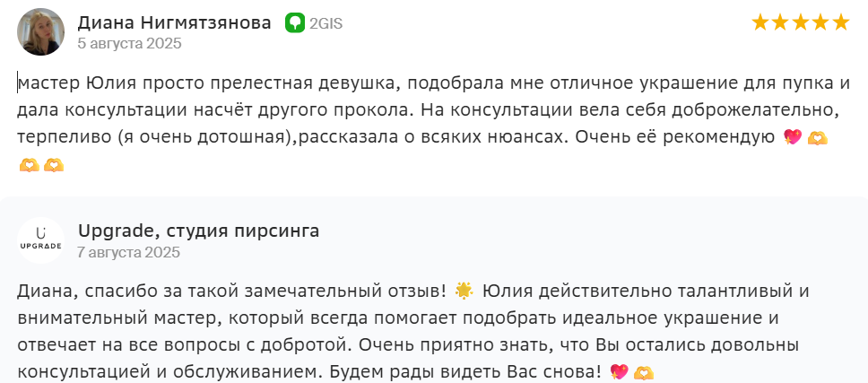This screenshot has height=383, width=868.
Task: Open reviewer name Диана Нигмятзянова
Action: point(174,22)
